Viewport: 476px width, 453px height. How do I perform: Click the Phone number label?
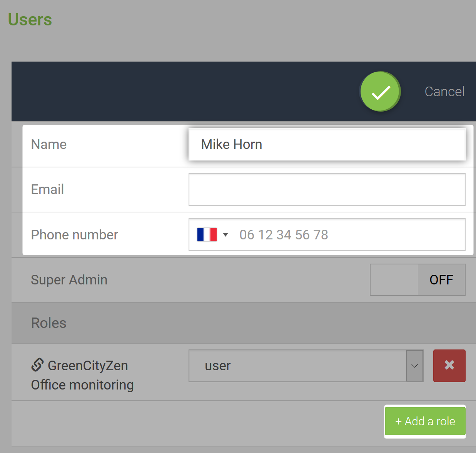75,235
